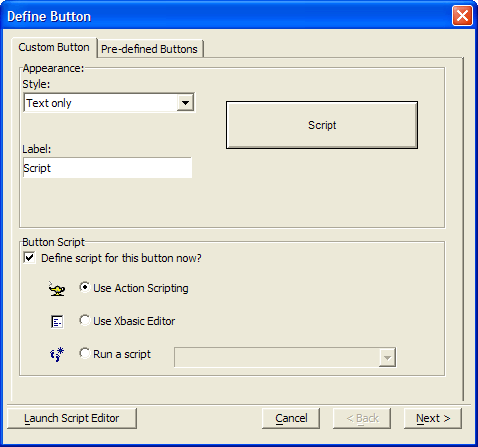478x447 pixels.
Task: Close the Define Button dialog
Action: (x=462, y=16)
